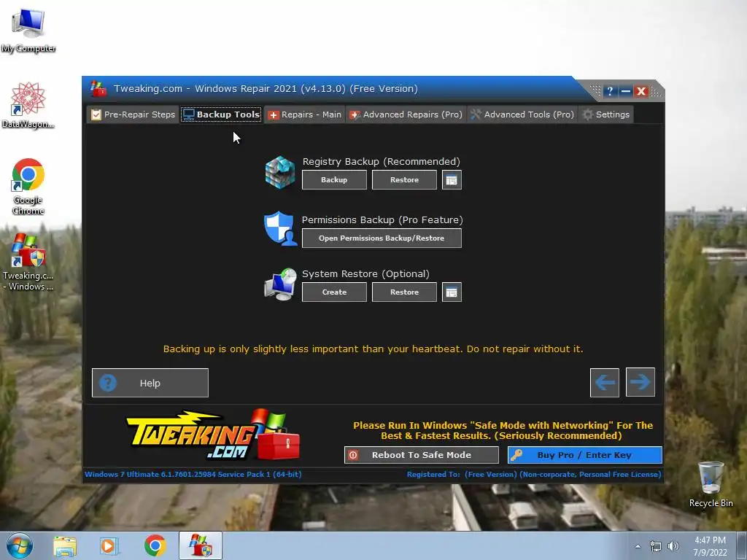Image resolution: width=747 pixels, height=560 pixels.
Task: Click Open Permissions Backup/Restore button
Action: point(382,238)
